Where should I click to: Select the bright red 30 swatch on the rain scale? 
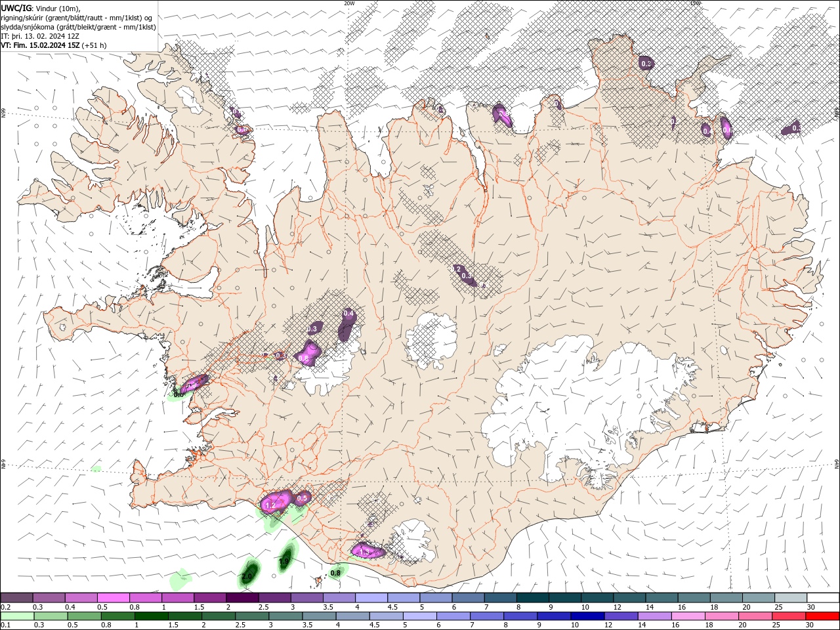click(823, 616)
